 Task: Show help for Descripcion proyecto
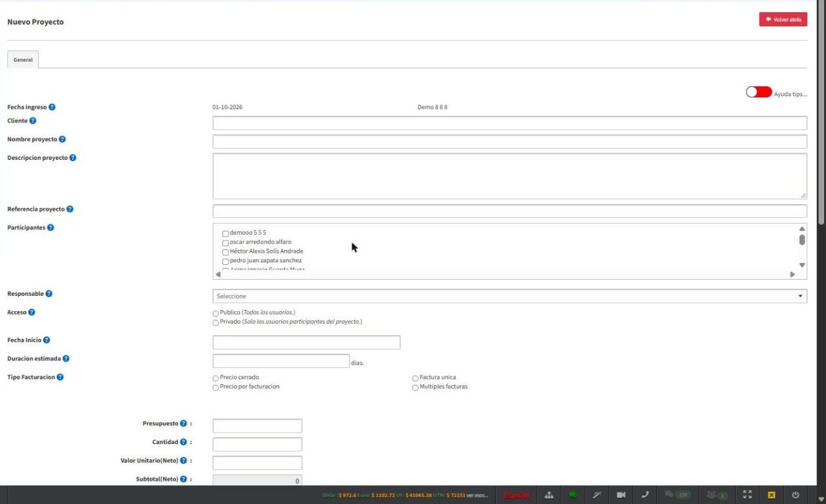pyautogui.click(x=73, y=158)
